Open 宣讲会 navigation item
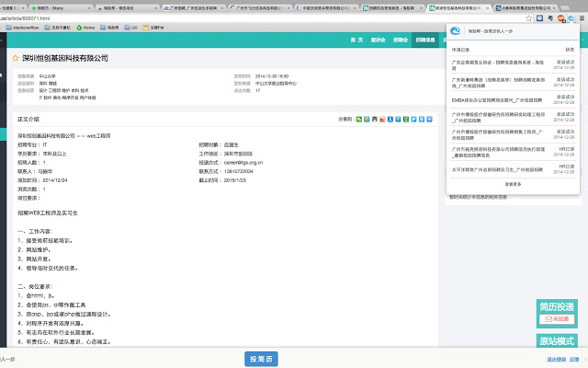Screen dimensions: 588x368 click(378, 40)
